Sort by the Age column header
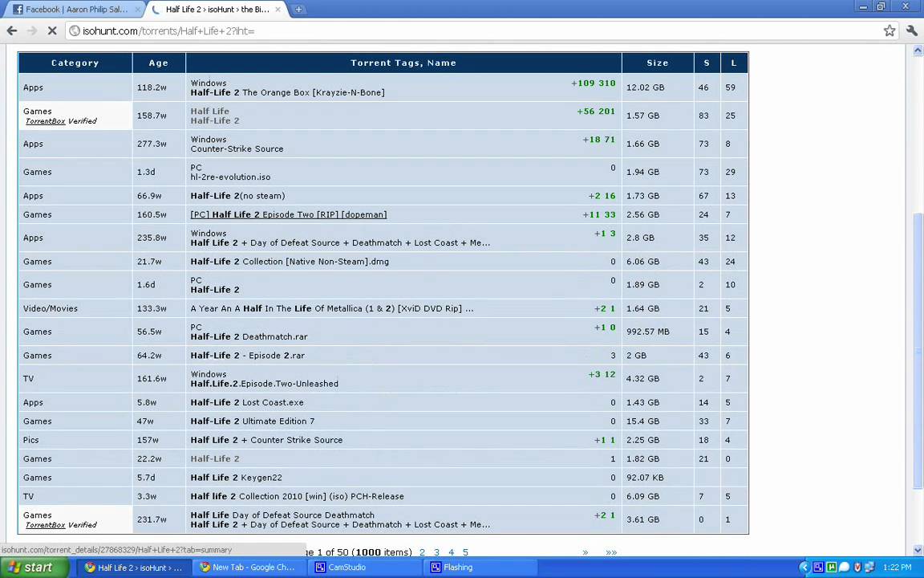Viewport: 924px width, 578px height. (159, 63)
